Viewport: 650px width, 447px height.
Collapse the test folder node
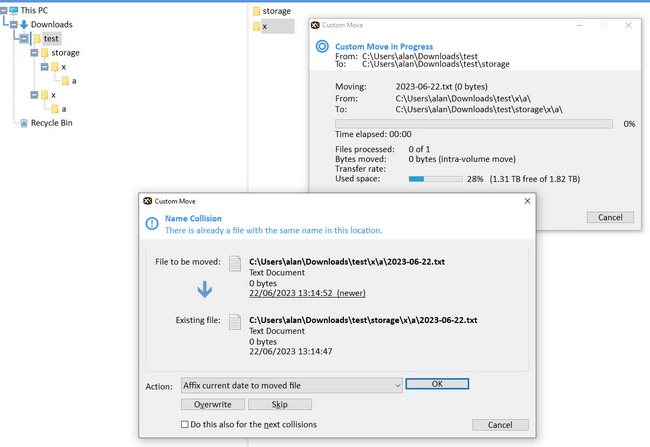(x=24, y=39)
